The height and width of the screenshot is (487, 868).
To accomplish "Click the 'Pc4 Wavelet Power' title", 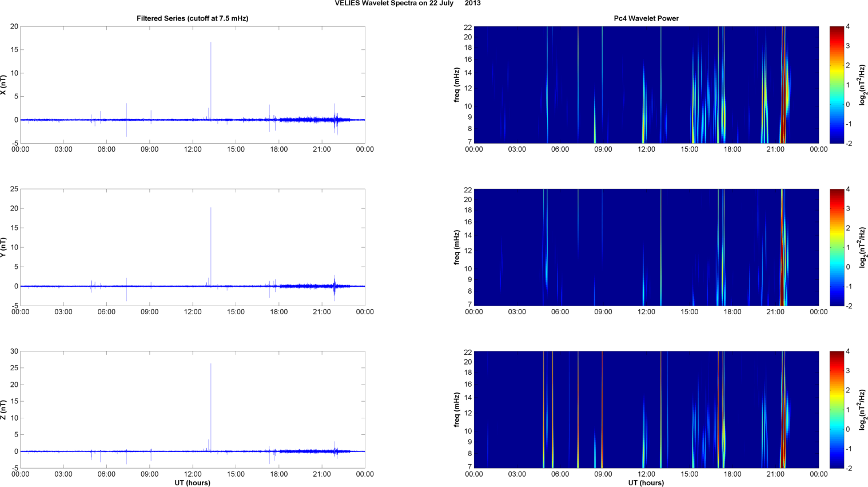I will (x=646, y=18).
